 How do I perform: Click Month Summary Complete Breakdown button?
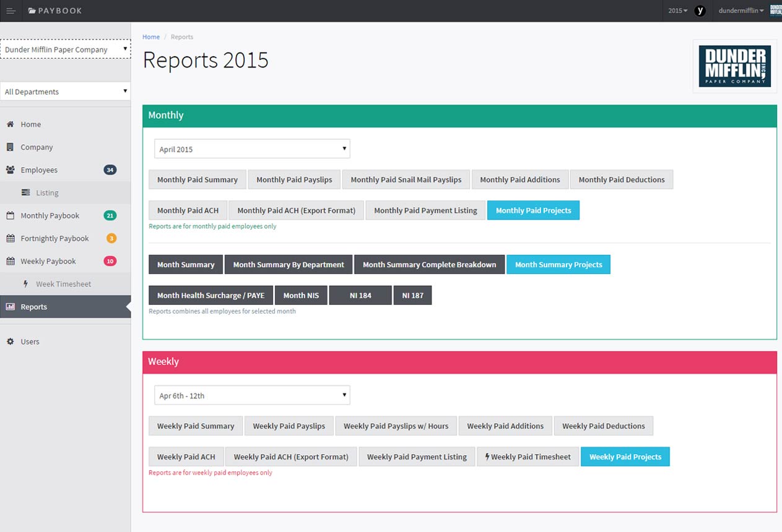[430, 264]
